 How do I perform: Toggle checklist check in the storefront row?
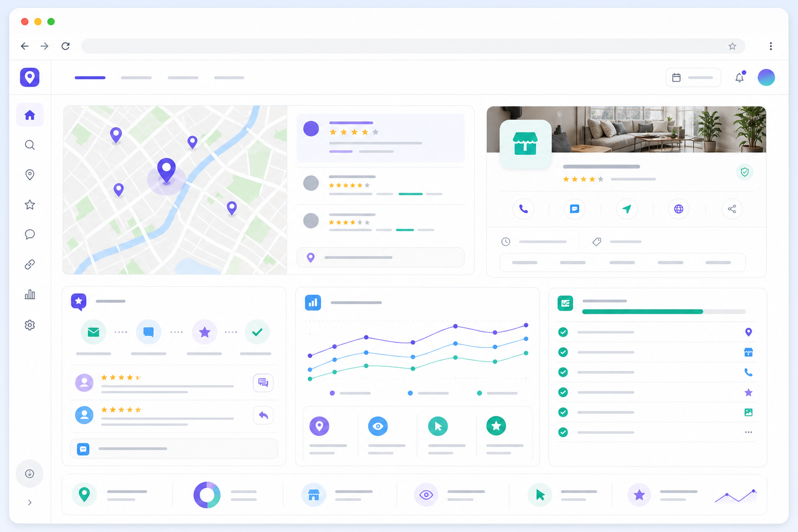pyautogui.click(x=563, y=352)
